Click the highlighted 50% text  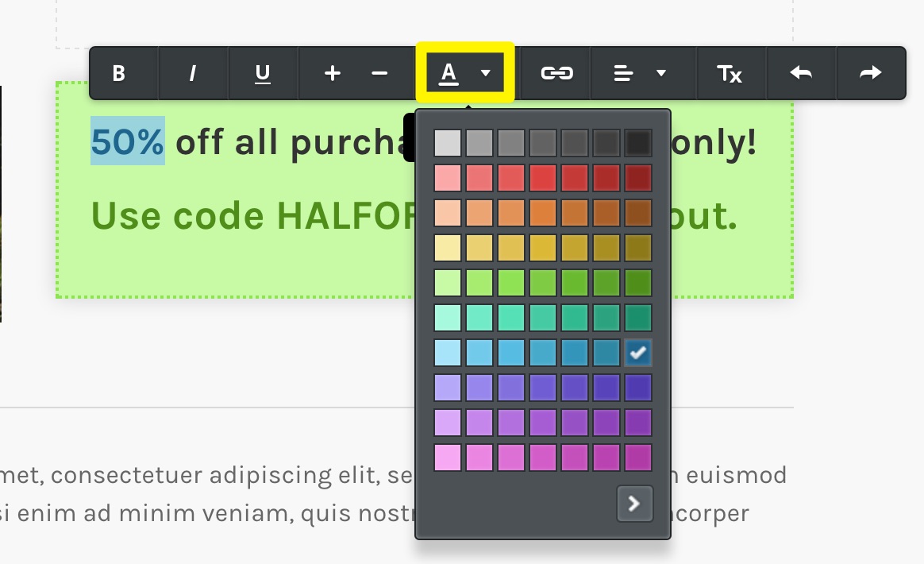127,141
